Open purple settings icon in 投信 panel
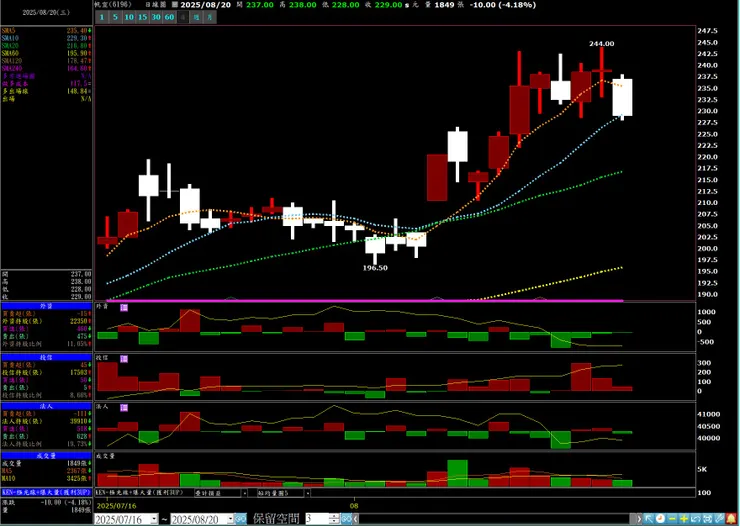Viewport: 740px width, 526px height. click(x=124, y=359)
